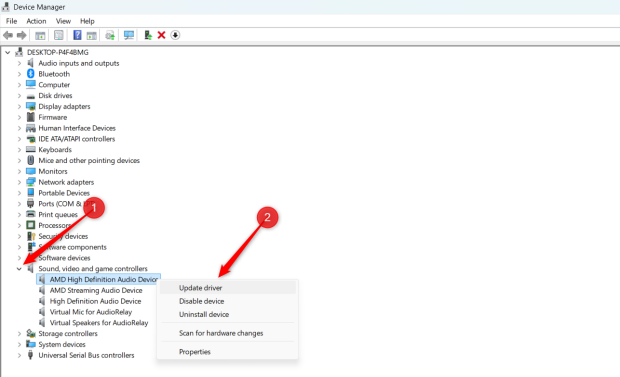The image size is (620, 377).
Task: Click the Storage controllers icon
Action: pyautogui.click(x=30, y=333)
